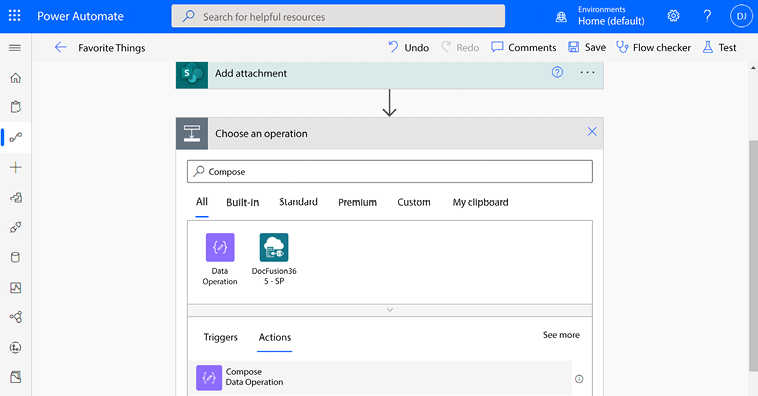Select the Custom tab

(x=414, y=202)
